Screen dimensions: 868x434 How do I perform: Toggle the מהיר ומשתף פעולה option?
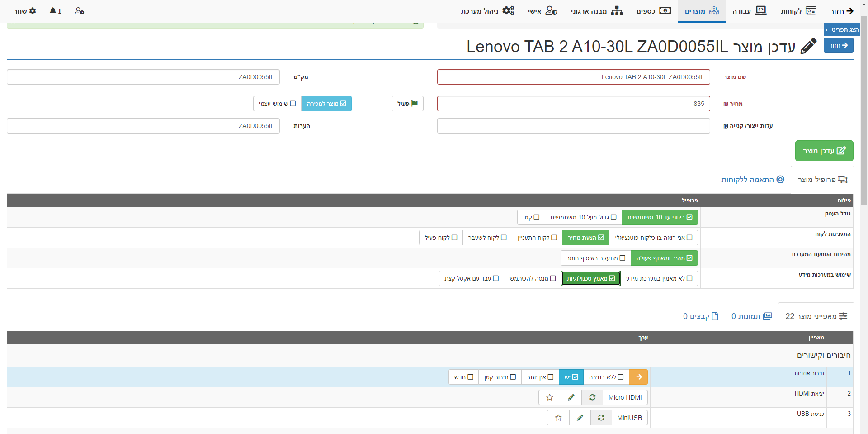pos(665,258)
